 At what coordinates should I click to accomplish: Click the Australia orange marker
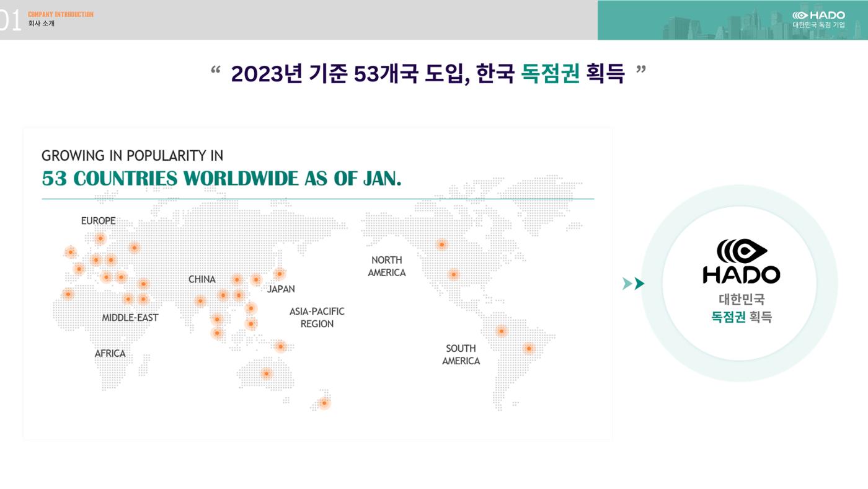coord(266,374)
